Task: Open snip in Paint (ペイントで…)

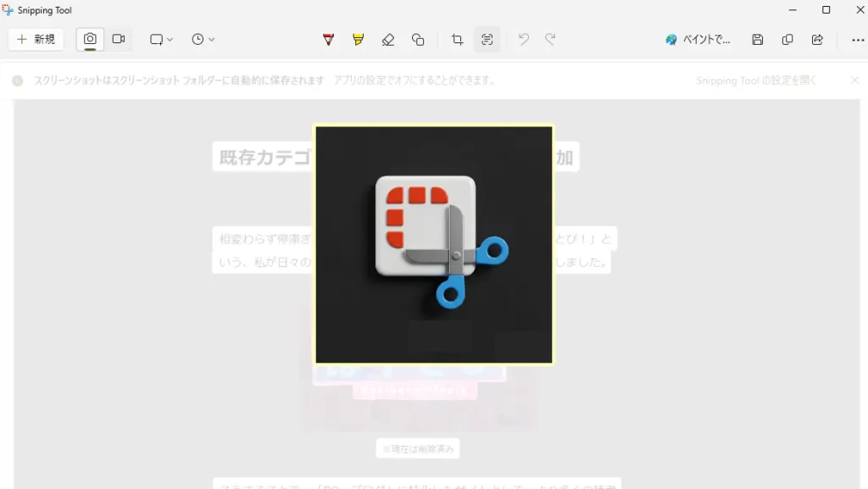Action: 698,40
